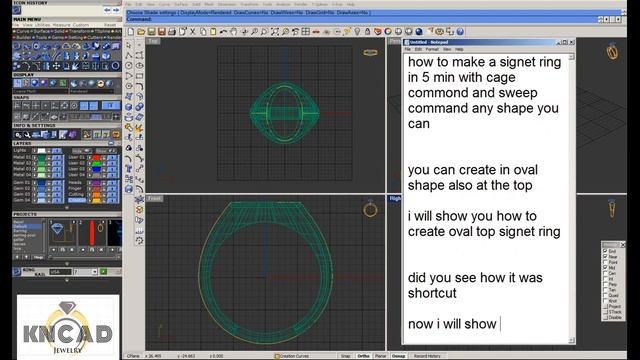Select the pointer arrow in vertical toolbar
Screen dimensions: 640x360
click(x=129, y=45)
